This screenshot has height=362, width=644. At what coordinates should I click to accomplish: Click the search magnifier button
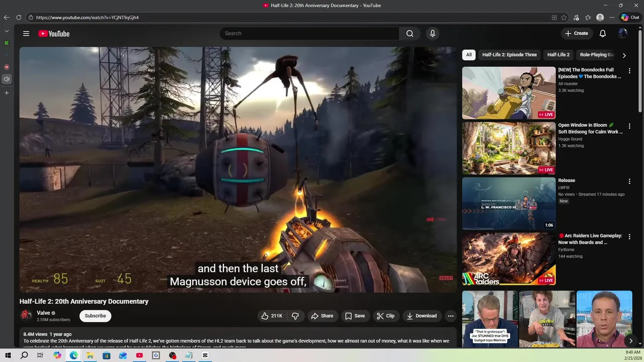click(x=410, y=34)
